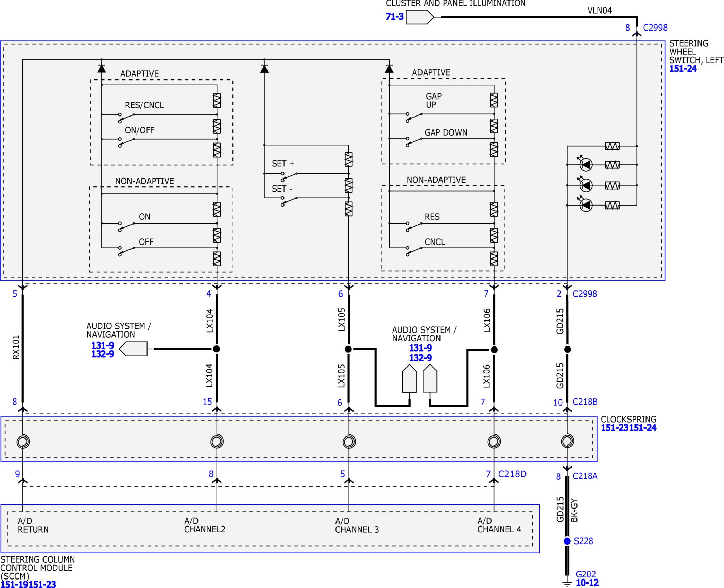The width and height of the screenshot is (724, 588).
Task: Select the S228 splice dot
Action: point(567,541)
